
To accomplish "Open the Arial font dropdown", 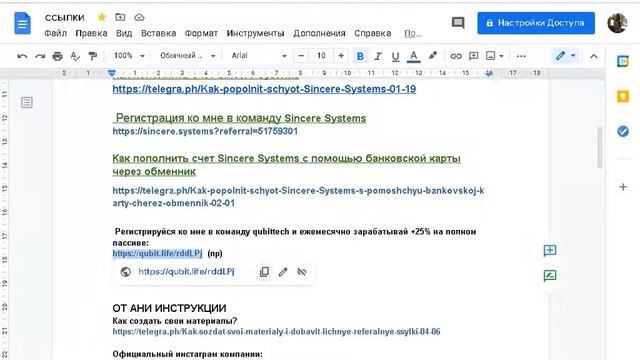I will (258, 56).
